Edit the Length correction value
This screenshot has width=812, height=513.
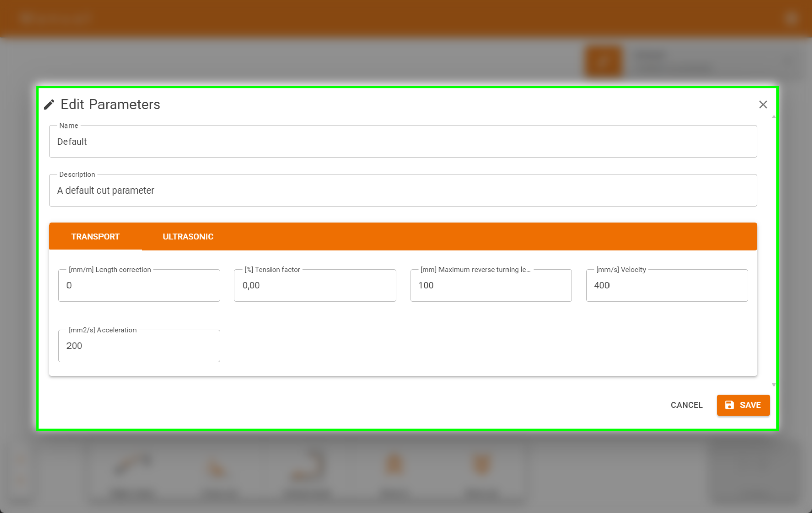[139, 285]
